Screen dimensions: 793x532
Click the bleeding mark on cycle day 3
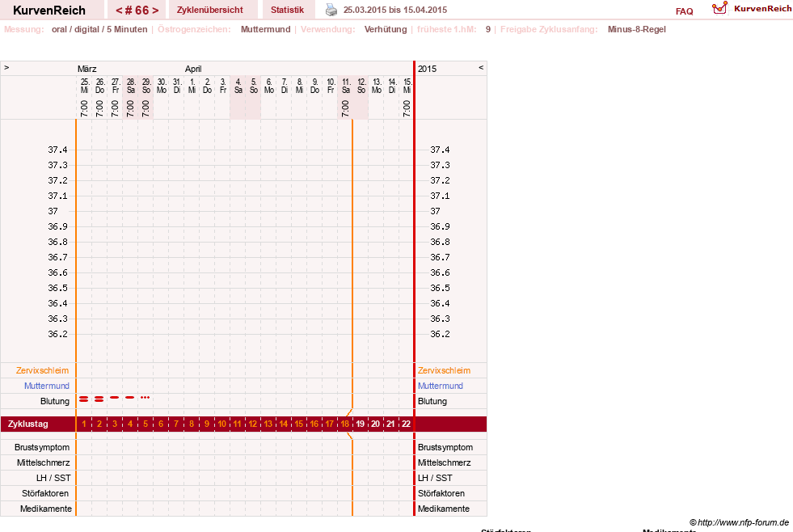(x=115, y=398)
